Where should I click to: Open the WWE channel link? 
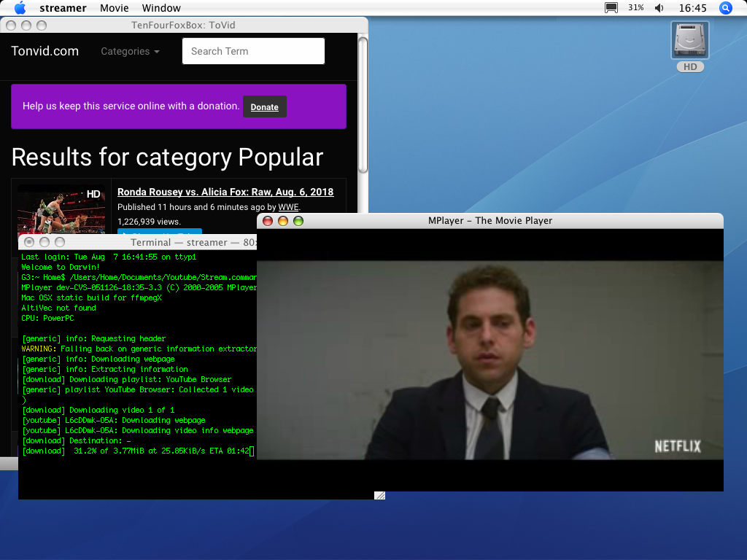pyautogui.click(x=288, y=207)
